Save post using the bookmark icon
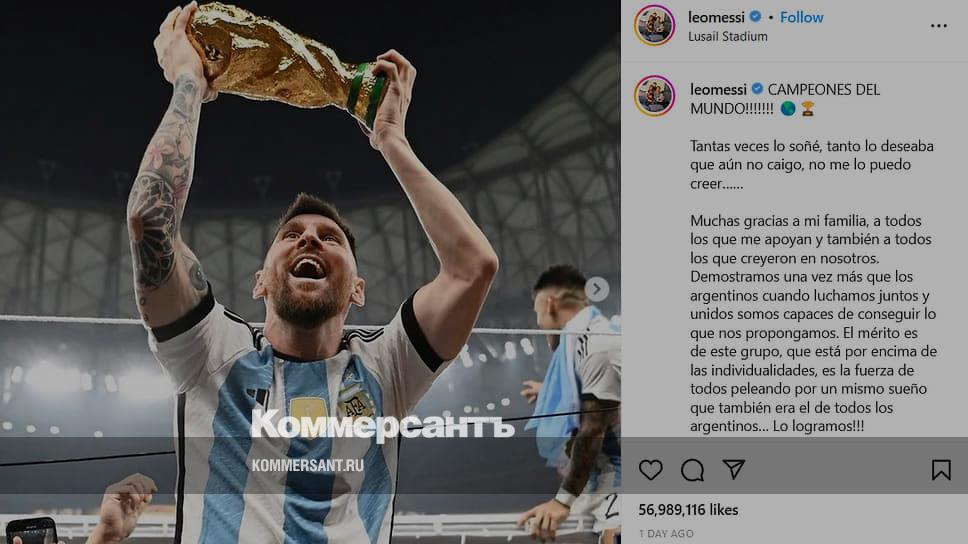Image resolution: width=968 pixels, height=544 pixels. pyautogui.click(x=941, y=470)
